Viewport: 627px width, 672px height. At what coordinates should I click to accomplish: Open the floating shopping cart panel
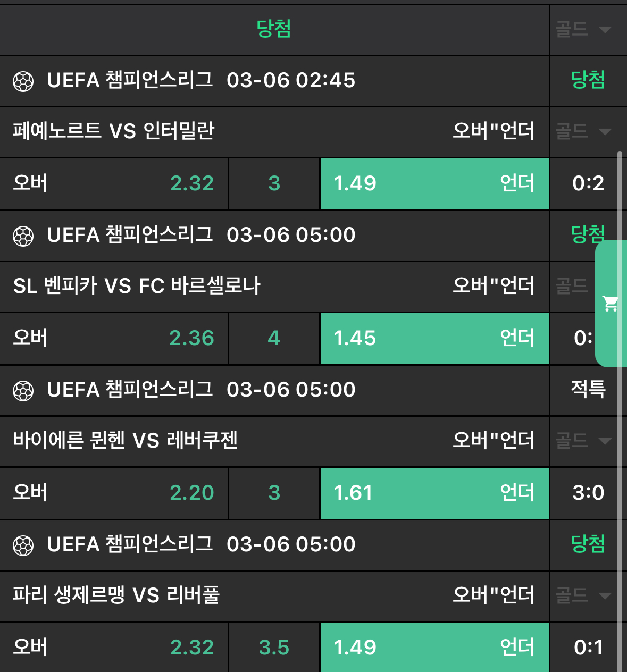611,304
